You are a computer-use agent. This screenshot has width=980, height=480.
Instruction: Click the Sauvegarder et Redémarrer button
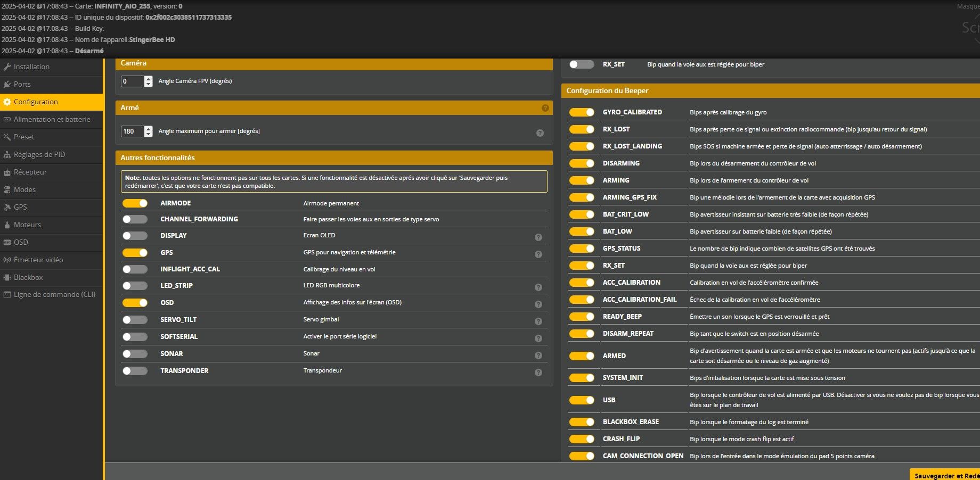946,475
